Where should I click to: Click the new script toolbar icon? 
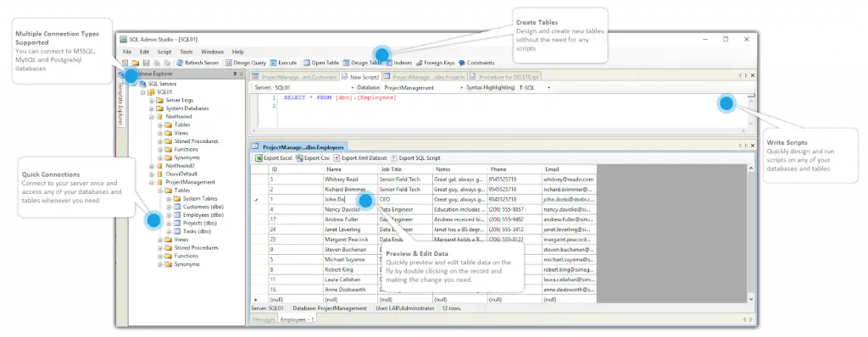(x=125, y=64)
